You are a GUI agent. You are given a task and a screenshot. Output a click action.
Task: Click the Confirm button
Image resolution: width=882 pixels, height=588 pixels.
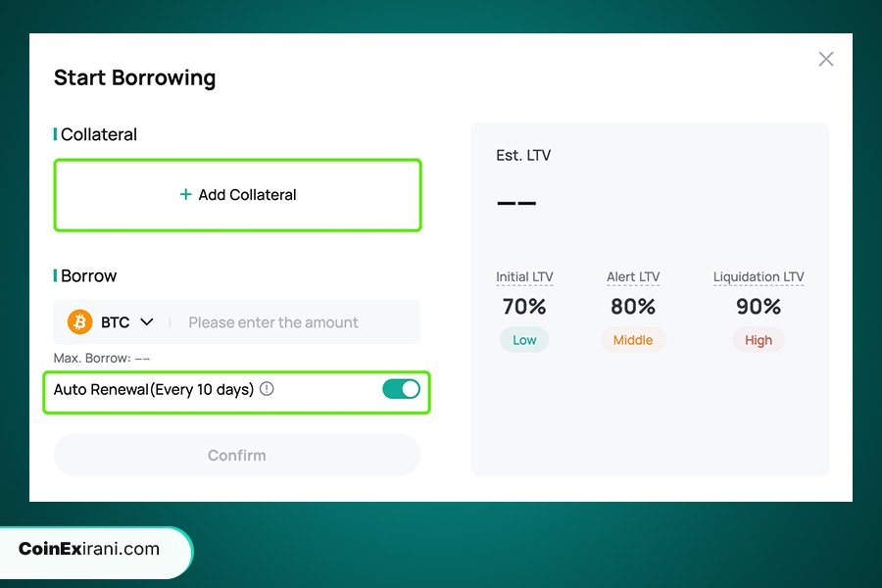point(237,455)
